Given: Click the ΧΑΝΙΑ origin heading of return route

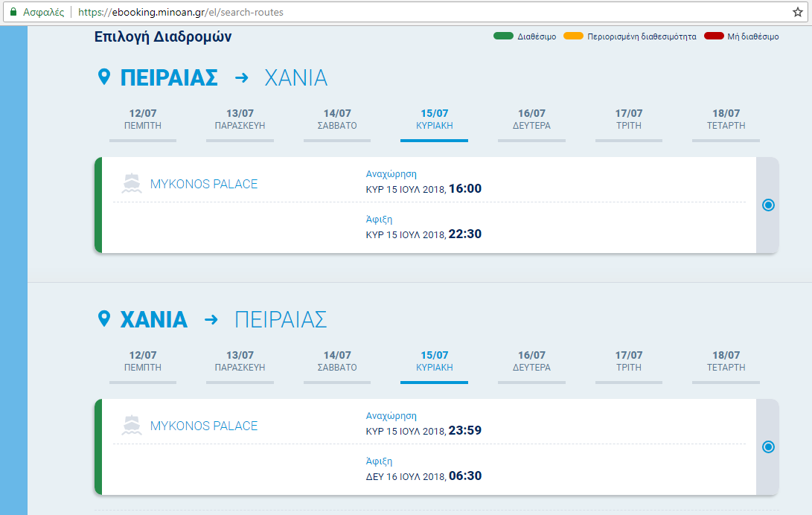Looking at the screenshot, I should pos(154,319).
